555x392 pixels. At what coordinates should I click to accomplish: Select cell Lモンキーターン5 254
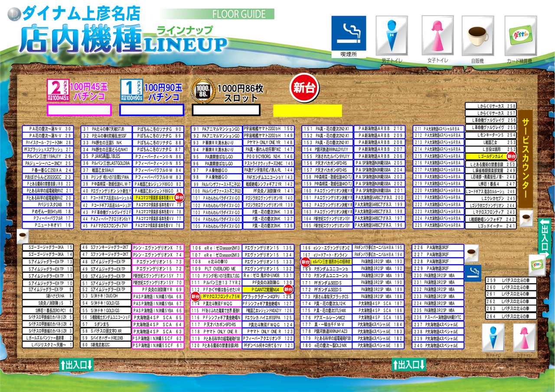[491, 135]
